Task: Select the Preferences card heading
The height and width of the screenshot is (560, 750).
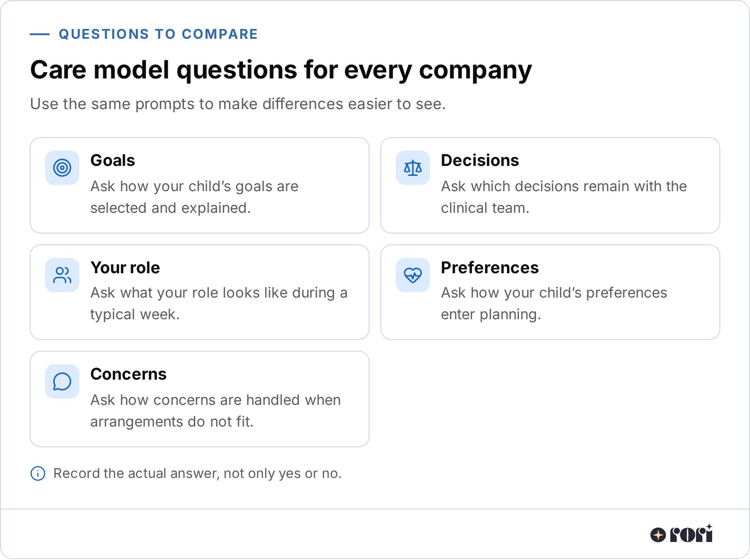Action: pyautogui.click(x=490, y=268)
